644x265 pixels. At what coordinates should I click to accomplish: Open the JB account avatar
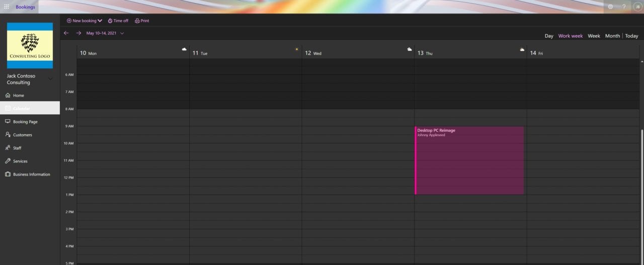pyautogui.click(x=637, y=7)
